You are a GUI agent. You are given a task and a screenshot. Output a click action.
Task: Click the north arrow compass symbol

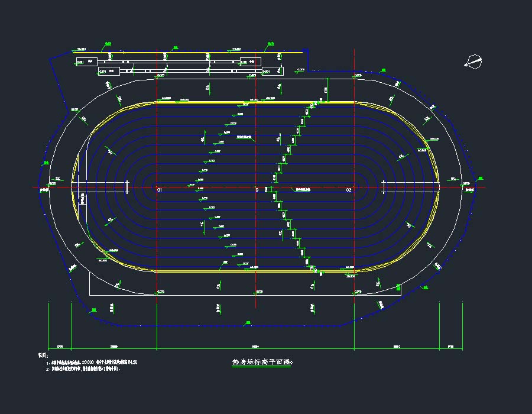(473, 62)
